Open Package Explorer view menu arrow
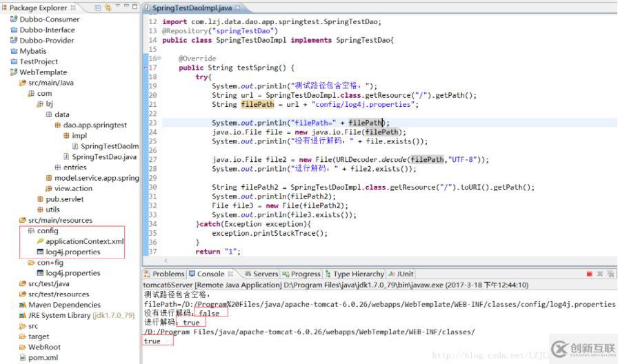 (x=117, y=8)
